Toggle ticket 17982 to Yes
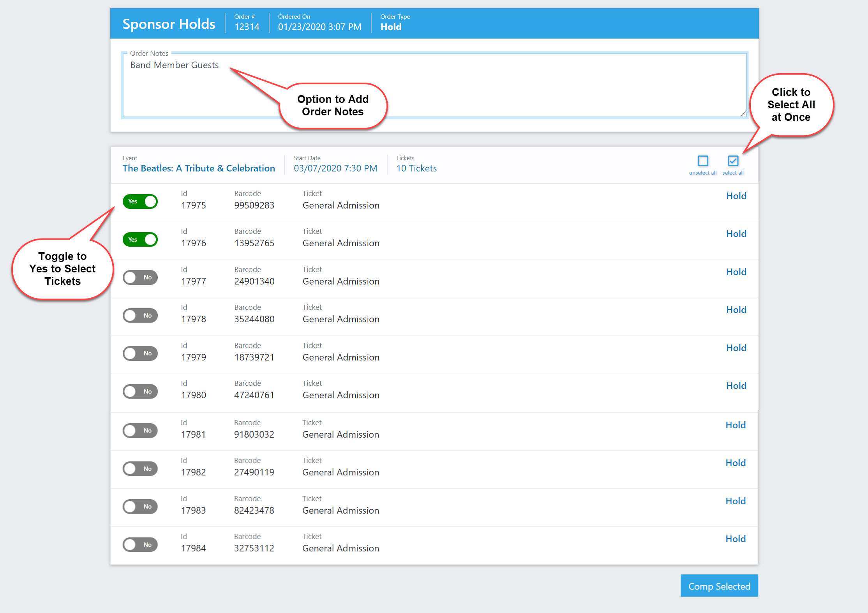Image resolution: width=868 pixels, height=613 pixels. (140, 468)
